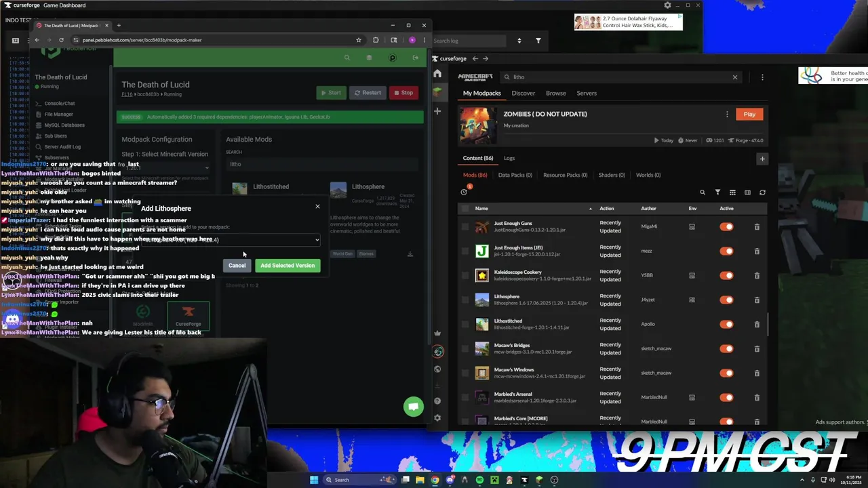Click the green chat bubble support icon

click(413, 406)
